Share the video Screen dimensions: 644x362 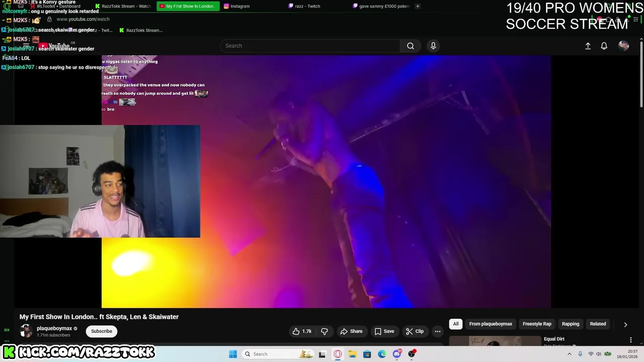point(351,331)
